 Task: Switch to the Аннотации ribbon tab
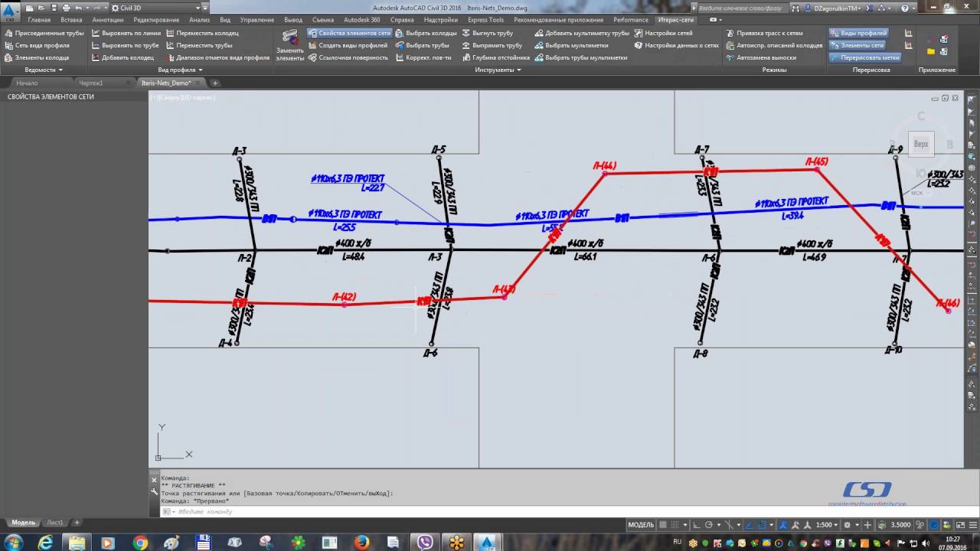(x=107, y=20)
